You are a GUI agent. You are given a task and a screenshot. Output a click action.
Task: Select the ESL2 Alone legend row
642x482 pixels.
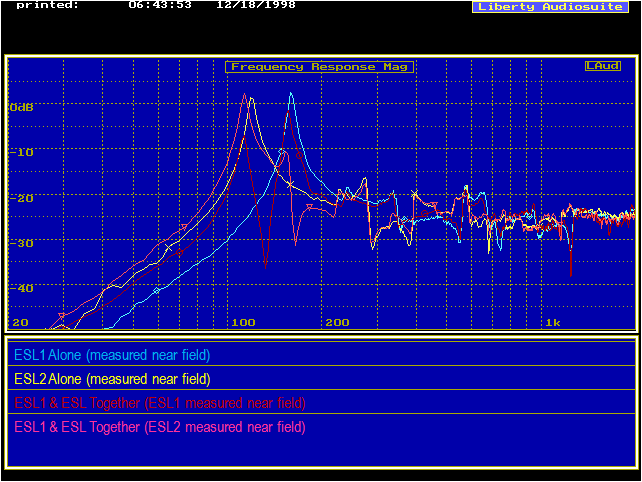(x=321, y=378)
